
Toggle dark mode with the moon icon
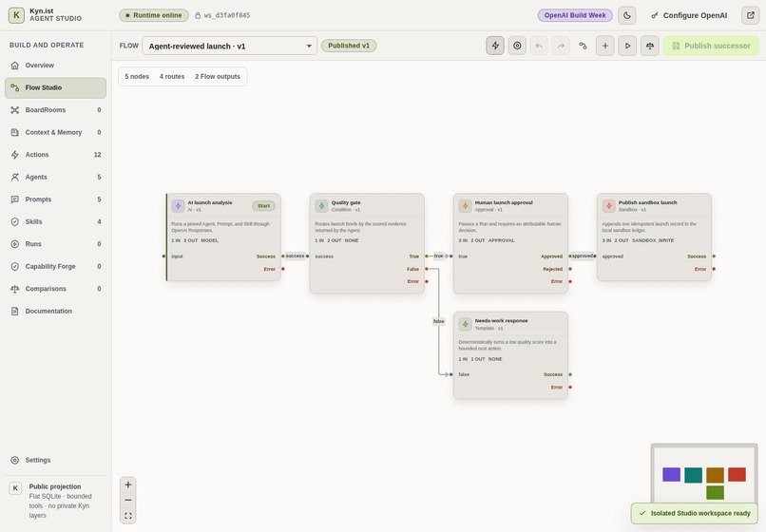(627, 15)
